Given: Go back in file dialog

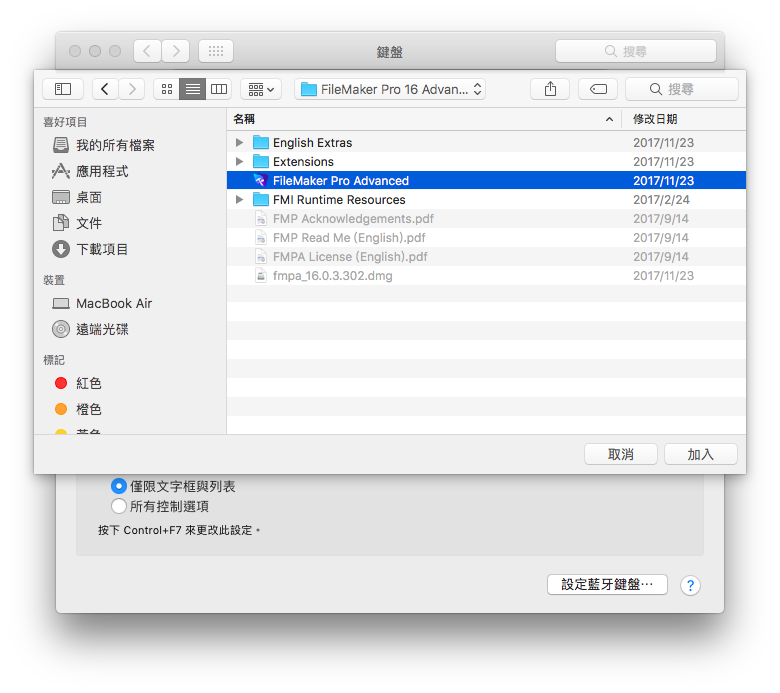Looking at the screenshot, I should point(105,89).
